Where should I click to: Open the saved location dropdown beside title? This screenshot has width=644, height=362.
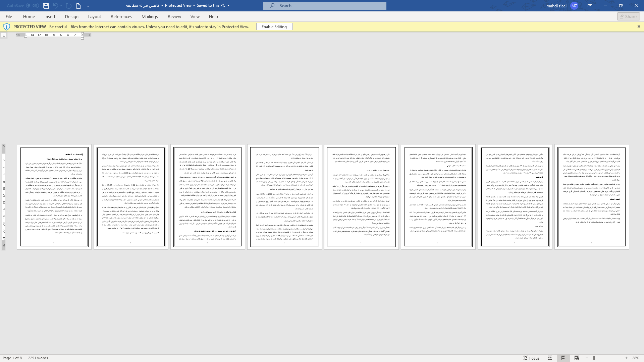click(x=229, y=6)
